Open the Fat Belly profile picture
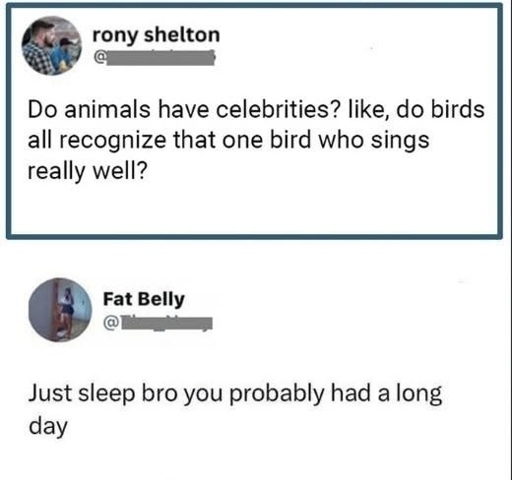 (60, 310)
